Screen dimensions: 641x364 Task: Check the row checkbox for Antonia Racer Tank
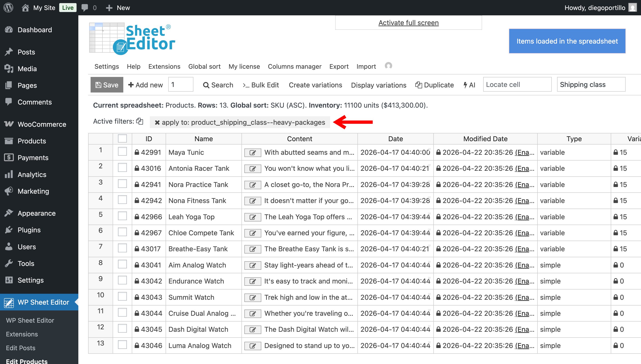122,168
